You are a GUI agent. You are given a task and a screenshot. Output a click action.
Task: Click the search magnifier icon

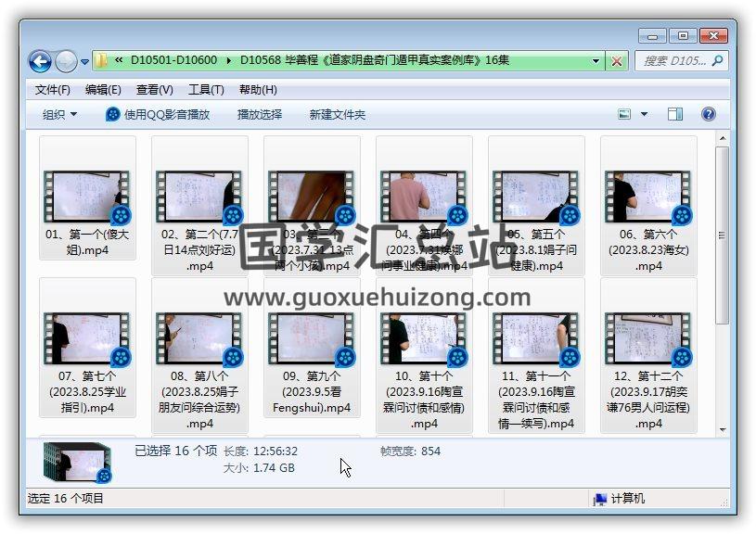[x=717, y=61]
